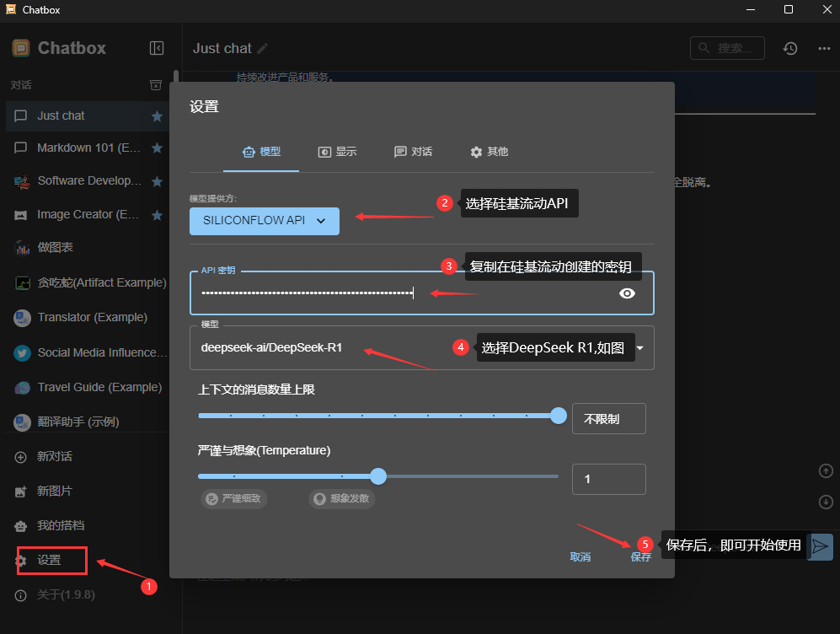Viewport: 840px width, 634px height.
Task: Click the Chatbox logo icon in sidebar
Action: (21, 48)
